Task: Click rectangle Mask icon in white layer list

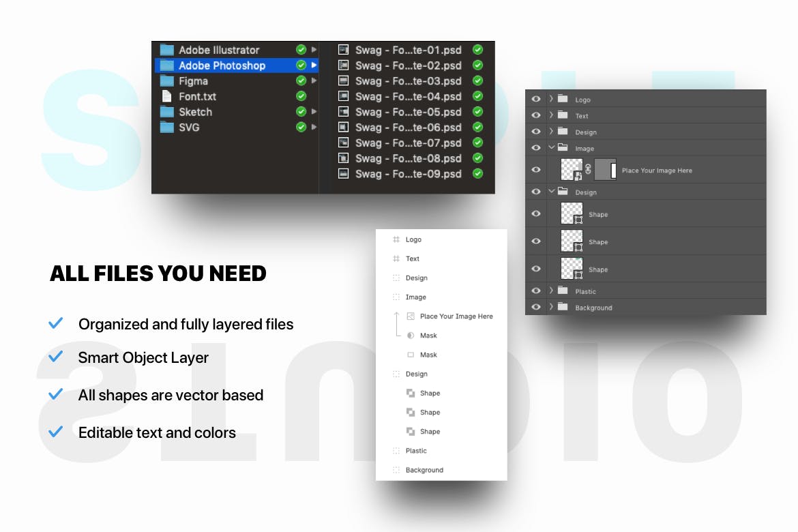Action: 411,355
